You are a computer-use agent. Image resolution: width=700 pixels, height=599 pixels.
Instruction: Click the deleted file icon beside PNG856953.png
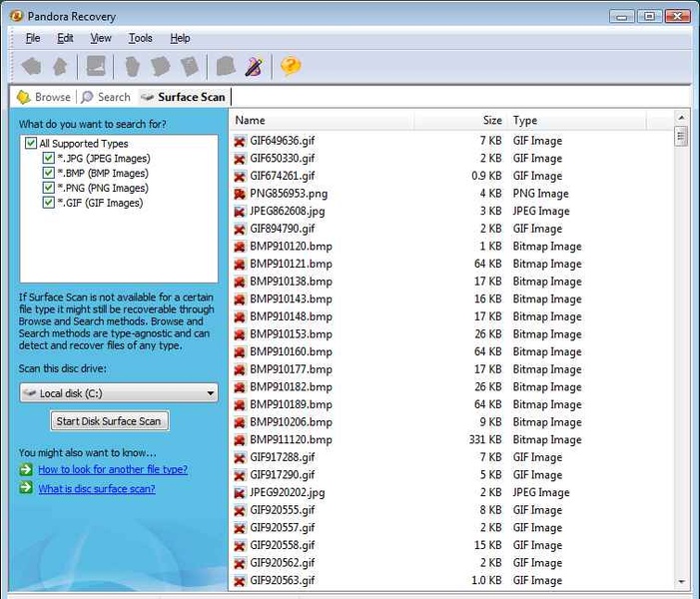[x=240, y=194]
